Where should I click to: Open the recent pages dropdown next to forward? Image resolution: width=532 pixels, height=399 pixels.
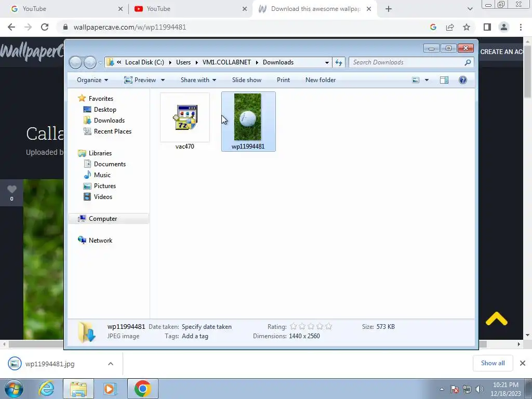[x=100, y=63]
